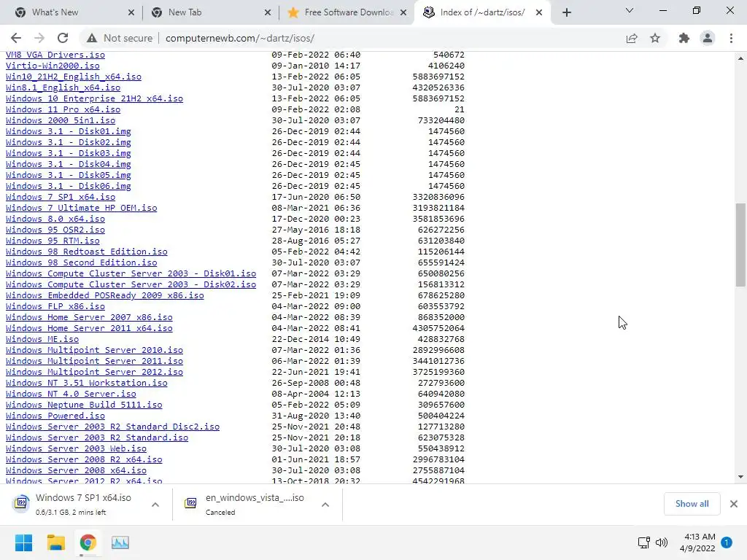Click the page scrollbar thumb
The image size is (747, 560).
(x=740, y=245)
